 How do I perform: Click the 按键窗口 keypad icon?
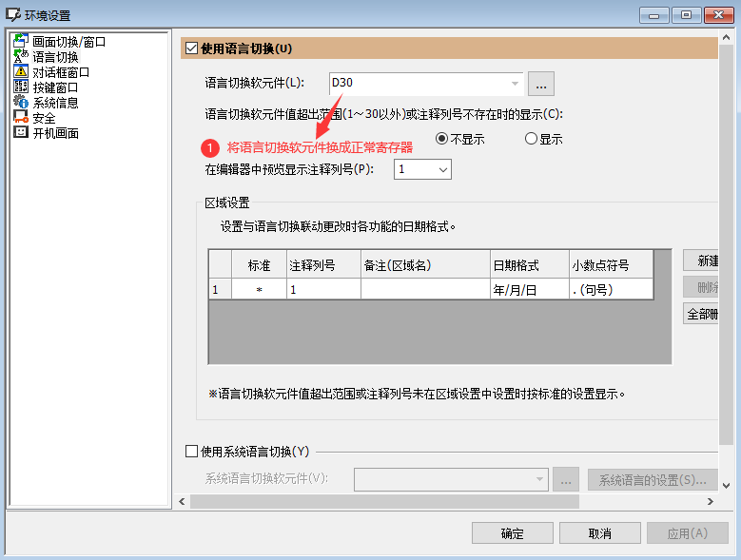(21, 87)
